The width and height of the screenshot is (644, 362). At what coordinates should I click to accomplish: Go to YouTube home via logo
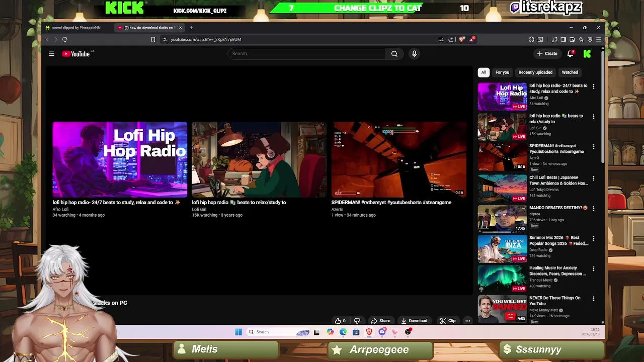76,54
